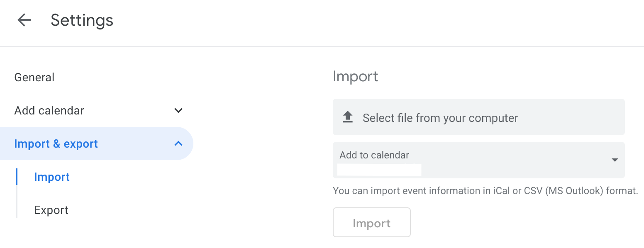Open the Add to calendar dropdown arrow
This screenshot has height=248, width=644.
tap(615, 160)
